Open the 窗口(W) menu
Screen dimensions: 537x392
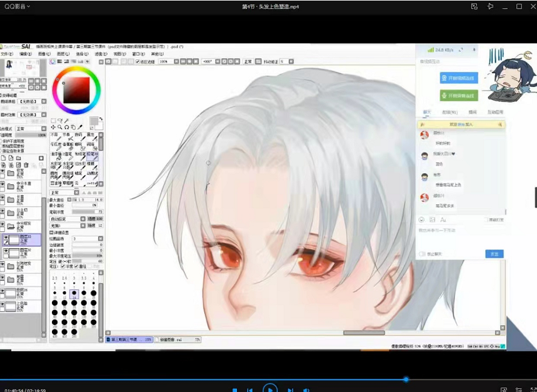(x=138, y=54)
